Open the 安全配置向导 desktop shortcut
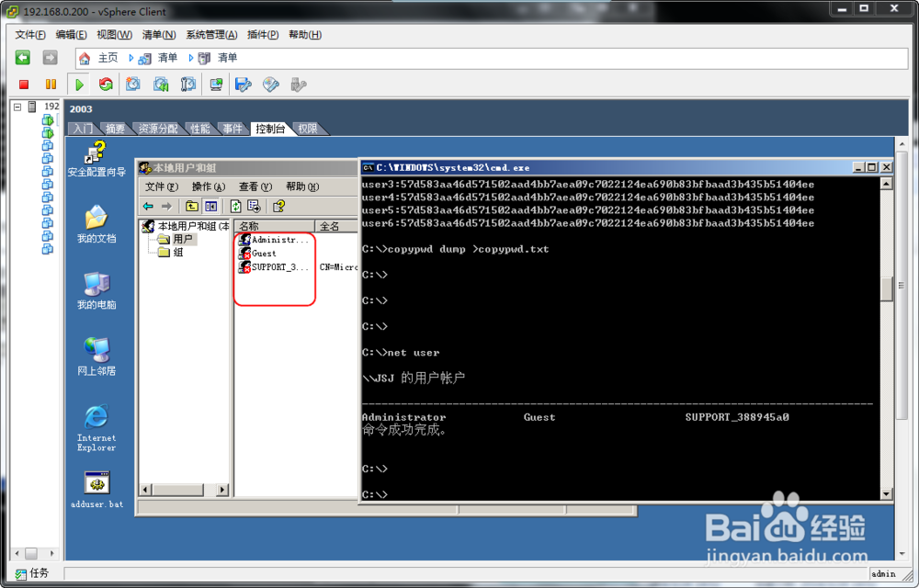The image size is (919, 588). (96, 159)
